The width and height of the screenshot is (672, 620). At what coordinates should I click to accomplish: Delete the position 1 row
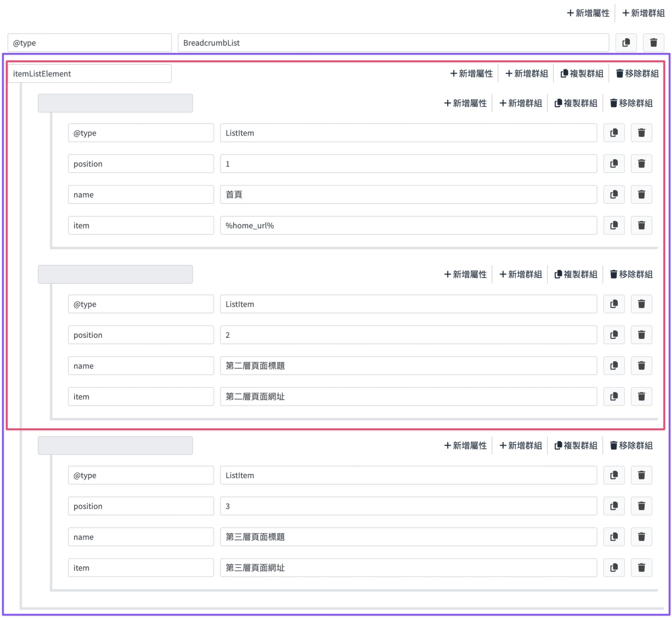pos(642,164)
